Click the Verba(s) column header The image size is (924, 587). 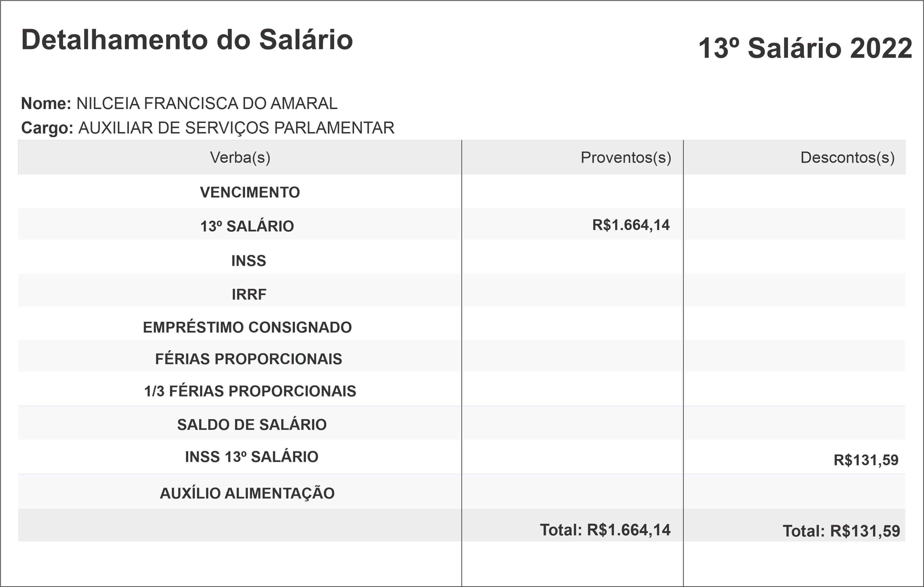240,157
